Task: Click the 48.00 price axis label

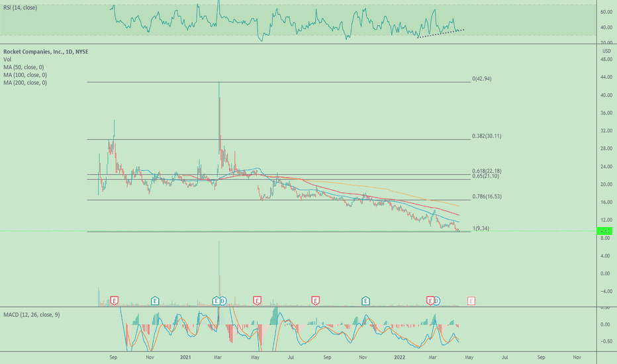Action: pos(606,60)
